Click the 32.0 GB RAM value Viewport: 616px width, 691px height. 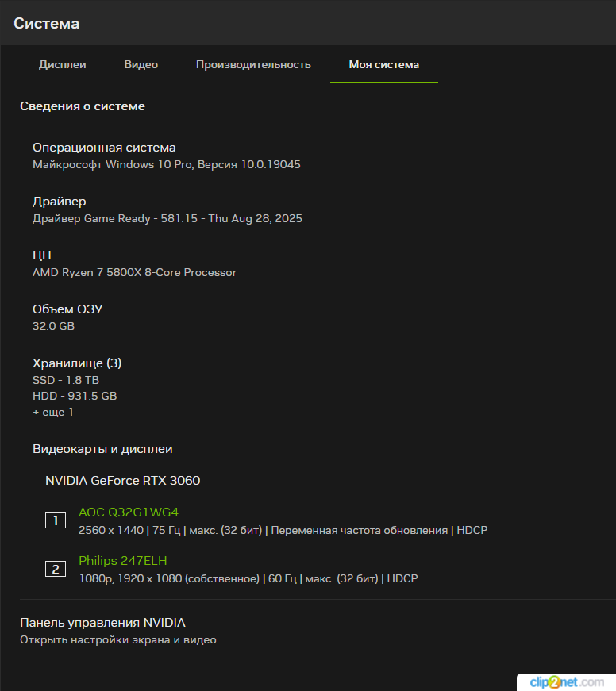(53, 326)
